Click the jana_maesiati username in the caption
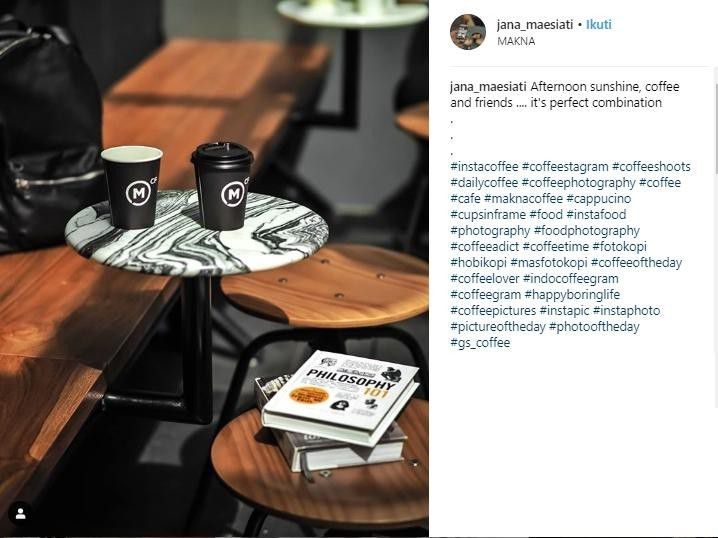The width and height of the screenshot is (718, 538). pos(489,87)
